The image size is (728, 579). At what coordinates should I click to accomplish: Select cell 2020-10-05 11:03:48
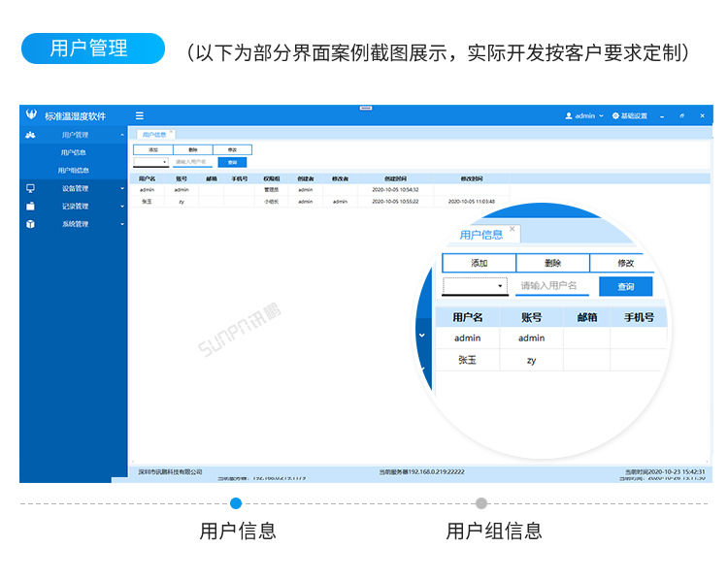tap(471, 202)
